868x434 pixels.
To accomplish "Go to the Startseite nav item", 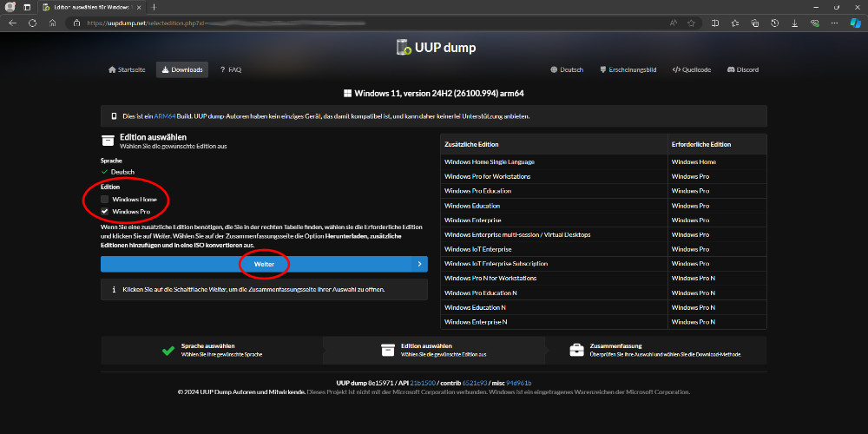I will click(x=128, y=69).
